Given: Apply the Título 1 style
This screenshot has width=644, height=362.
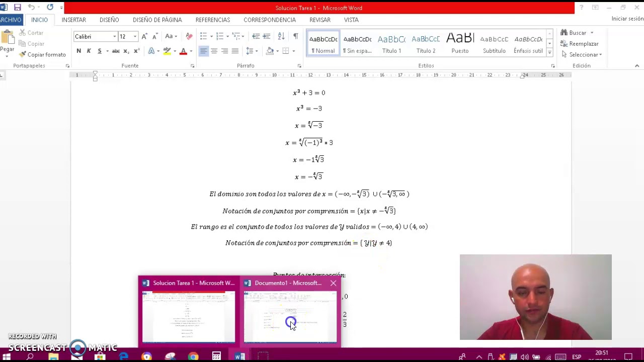Looking at the screenshot, I should tap(391, 44).
